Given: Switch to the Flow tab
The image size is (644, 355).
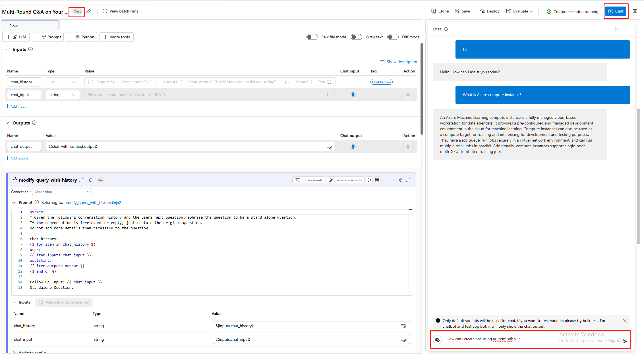Looking at the screenshot, I should (x=13, y=26).
